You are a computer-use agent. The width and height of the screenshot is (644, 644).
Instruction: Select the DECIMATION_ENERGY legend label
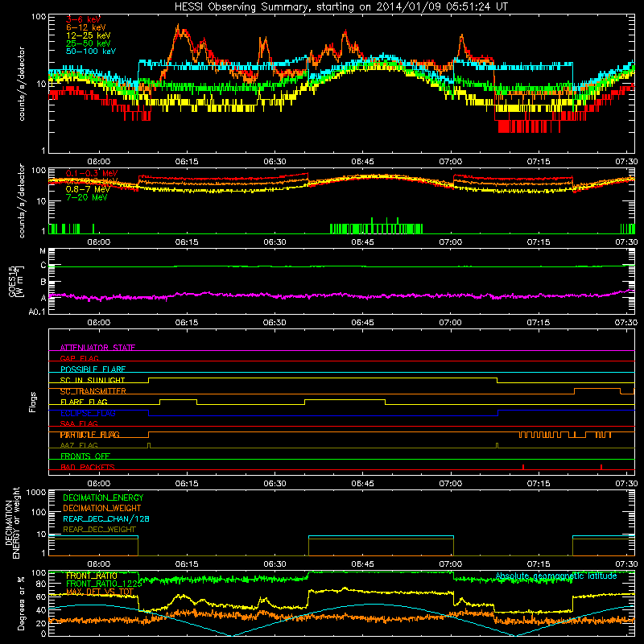pos(103,497)
